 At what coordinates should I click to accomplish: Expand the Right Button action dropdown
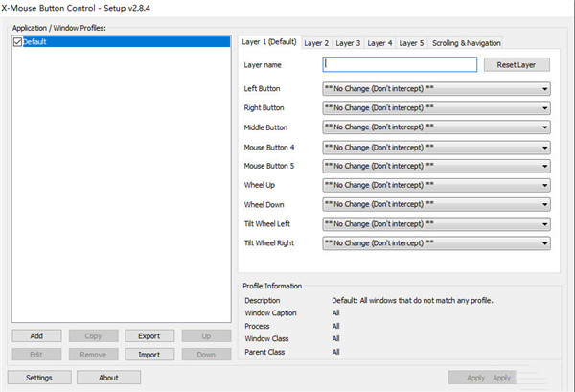[436, 108]
